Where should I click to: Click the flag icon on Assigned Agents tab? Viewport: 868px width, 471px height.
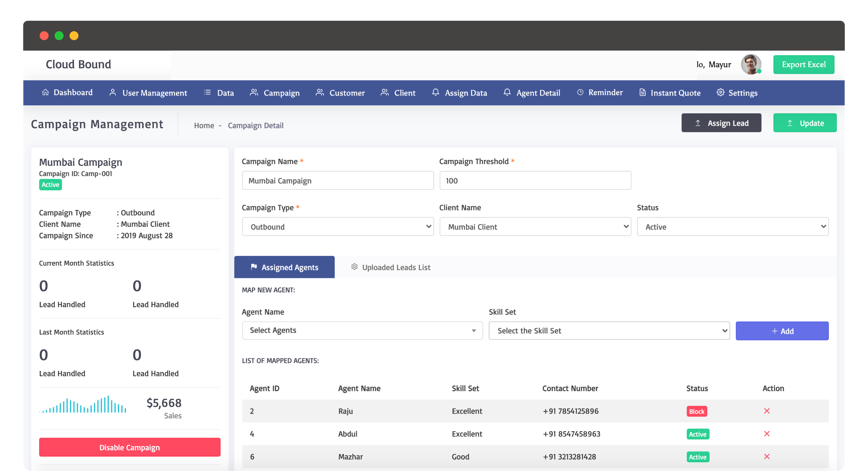coord(254,267)
